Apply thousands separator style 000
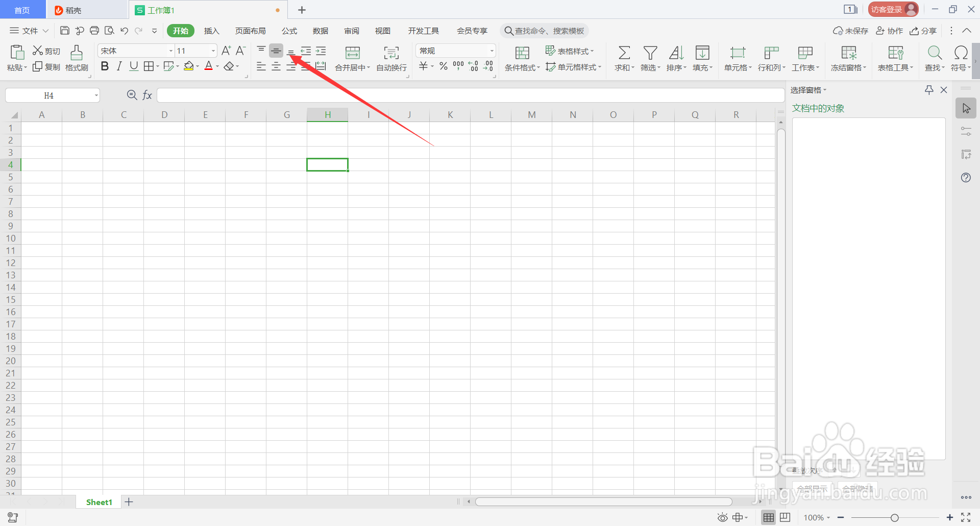 [458, 66]
